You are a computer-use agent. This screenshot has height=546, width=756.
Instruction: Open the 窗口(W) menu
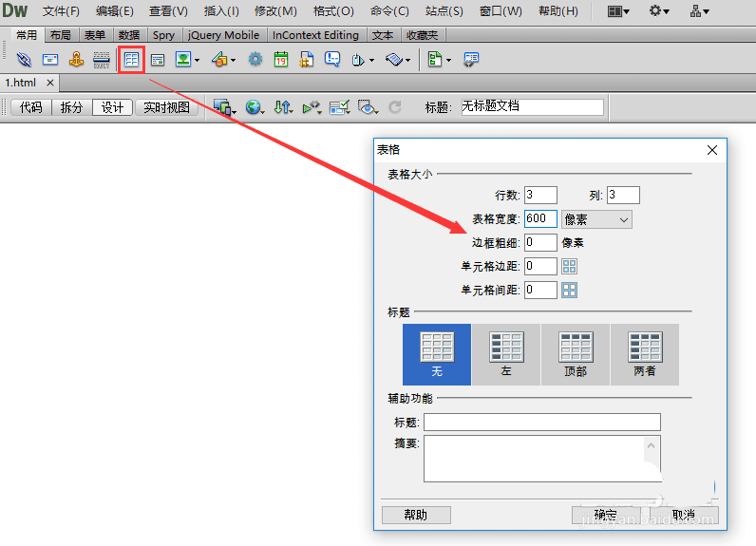[501, 11]
